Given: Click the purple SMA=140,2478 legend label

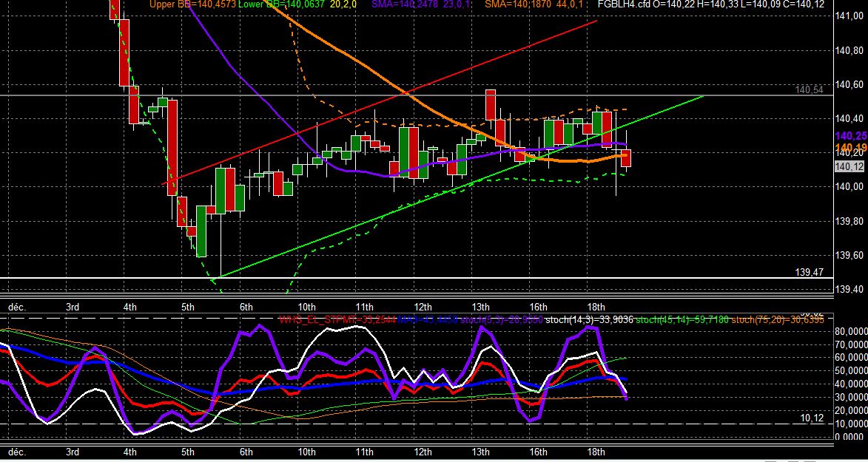Looking at the screenshot, I should tap(403, 4).
